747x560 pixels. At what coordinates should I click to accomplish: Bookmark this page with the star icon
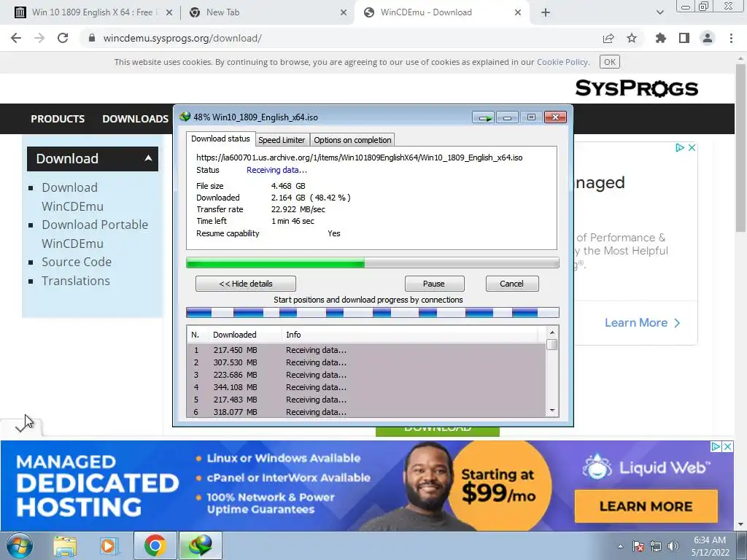coord(632,38)
